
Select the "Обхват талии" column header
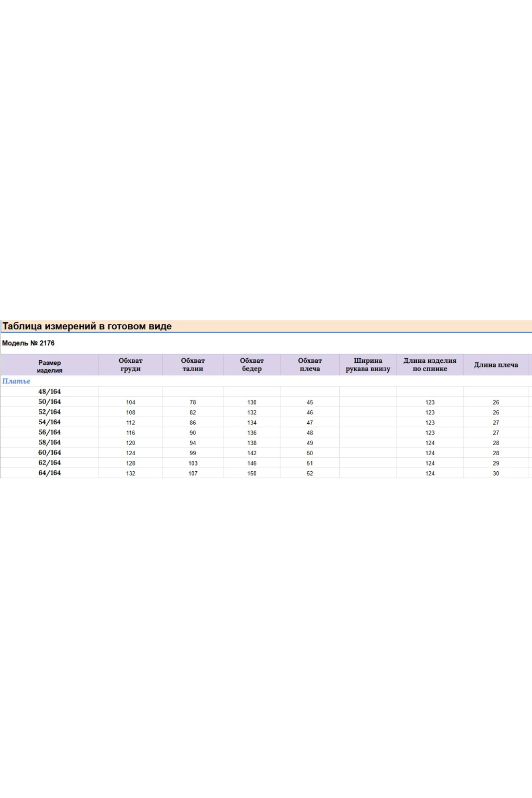(193, 365)
